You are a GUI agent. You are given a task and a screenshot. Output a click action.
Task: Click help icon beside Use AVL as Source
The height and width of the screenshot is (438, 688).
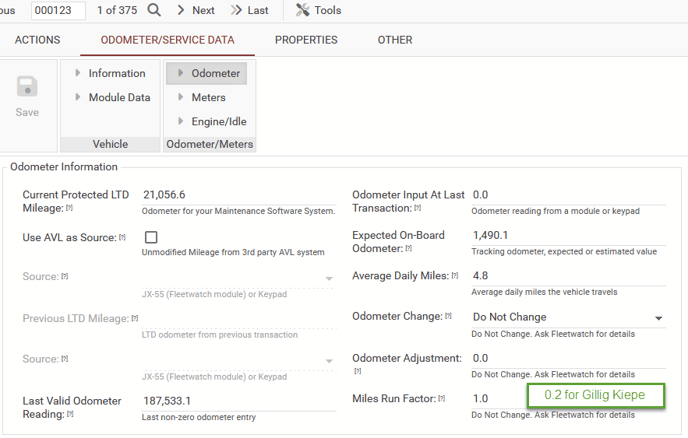click(122, 237)
